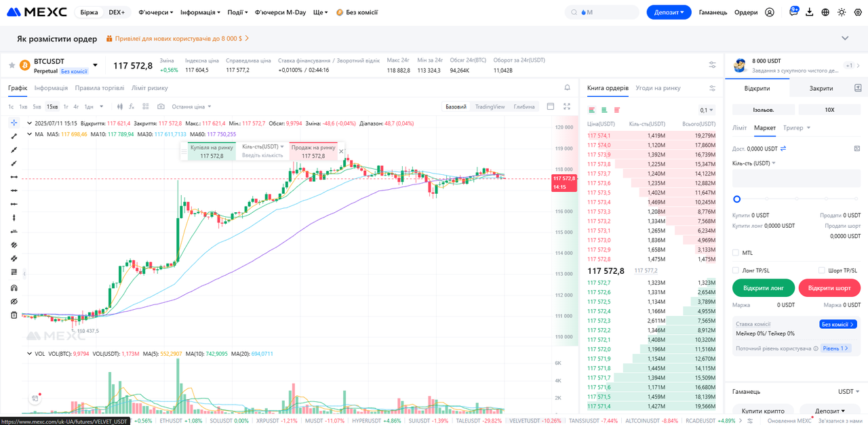The height and width of the screenshot is (425, 868).
Task: Take a chart snapshot with the camera icon
Action: coord(161,106)
